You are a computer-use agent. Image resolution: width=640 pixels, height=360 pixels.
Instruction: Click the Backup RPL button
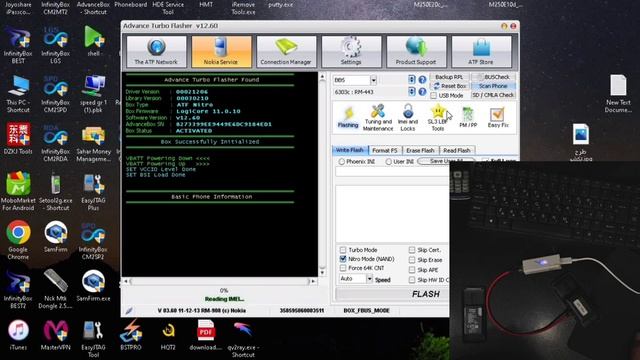click(449, 77)
